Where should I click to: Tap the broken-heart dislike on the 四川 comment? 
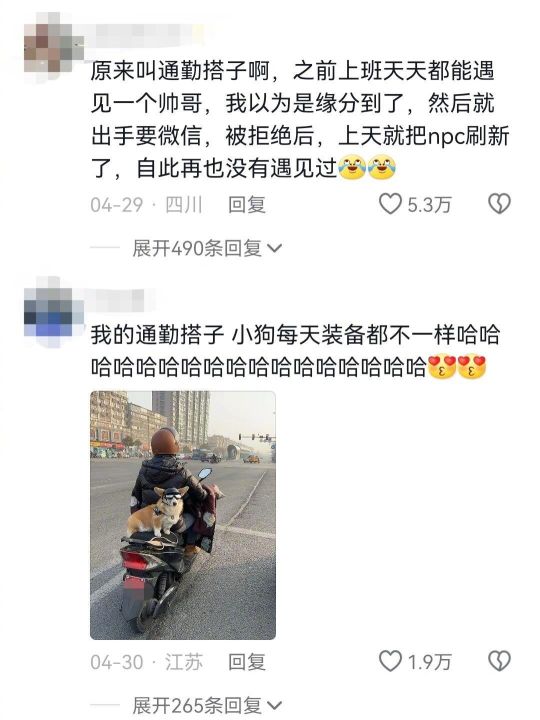499,204
